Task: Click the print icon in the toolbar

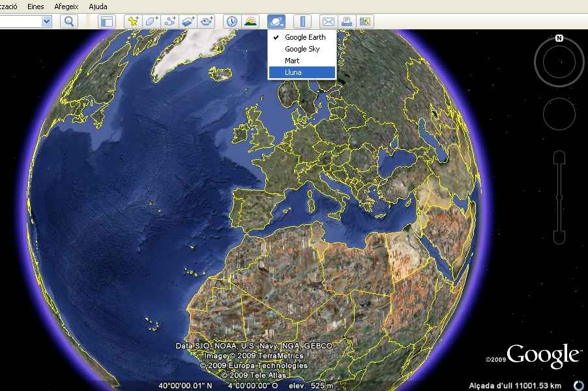Action: coord(347,22)
